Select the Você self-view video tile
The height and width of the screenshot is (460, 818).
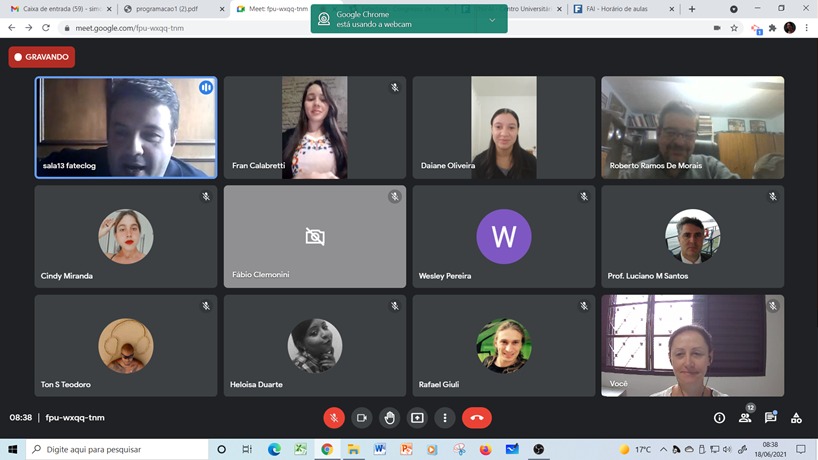pos(692,346)
